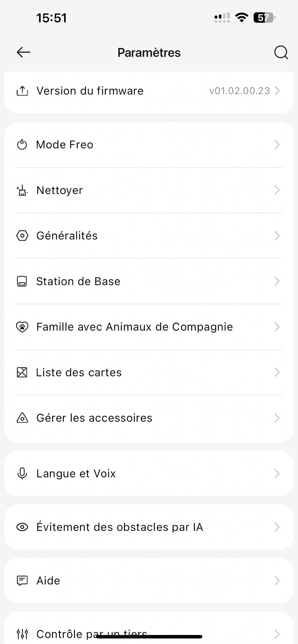The width and height of the screenshot is (298, 644).
Task: Tap the Liste des cartes map icon
Action: click(22, 372)
